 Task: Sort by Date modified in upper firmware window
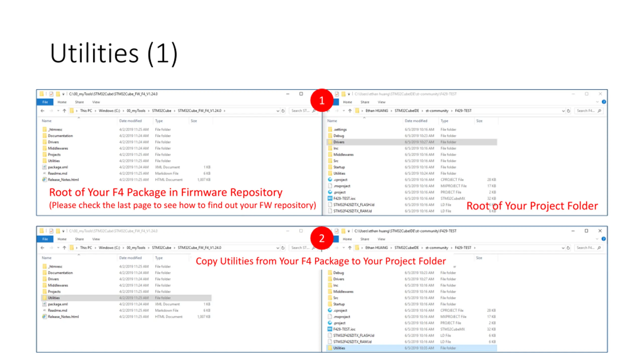point(131,121)
